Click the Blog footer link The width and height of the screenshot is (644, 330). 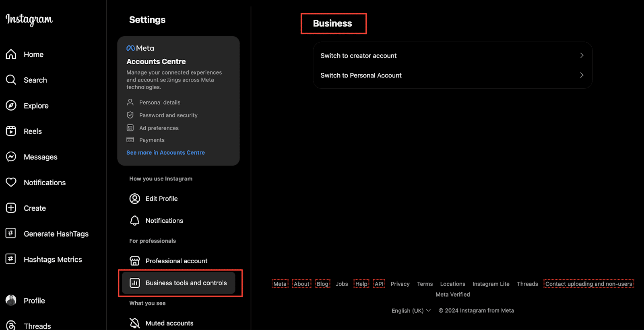coord(322,284)
